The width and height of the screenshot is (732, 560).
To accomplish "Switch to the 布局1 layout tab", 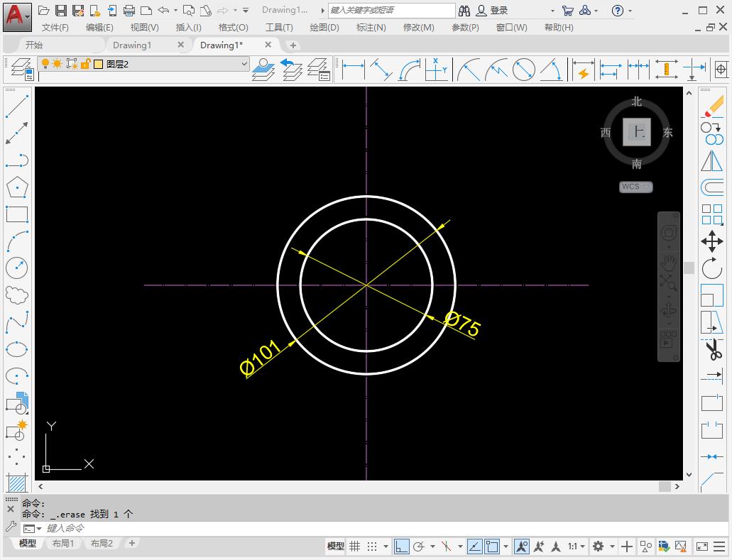I will click(x=64, y=543).
